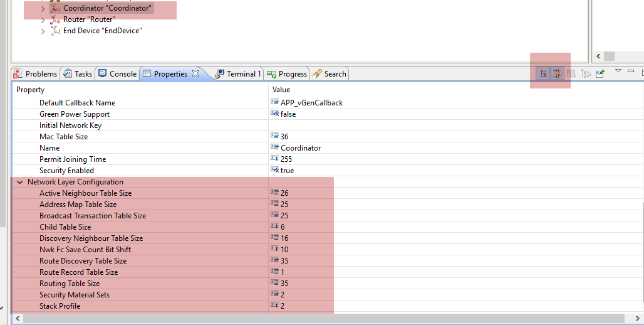Edit Discovery Neighbour Table Size value 16
This screenshot has width=644, height=325.
(x=284, y=238)
